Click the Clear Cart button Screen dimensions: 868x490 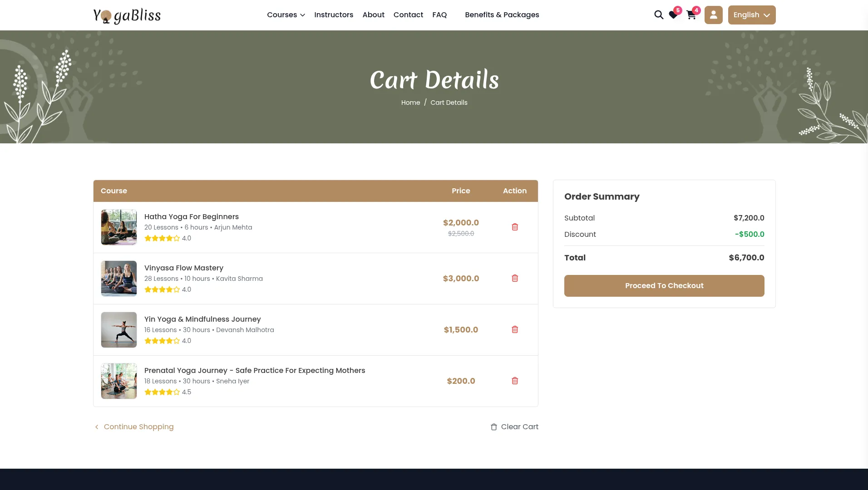(x=514, y=427)
